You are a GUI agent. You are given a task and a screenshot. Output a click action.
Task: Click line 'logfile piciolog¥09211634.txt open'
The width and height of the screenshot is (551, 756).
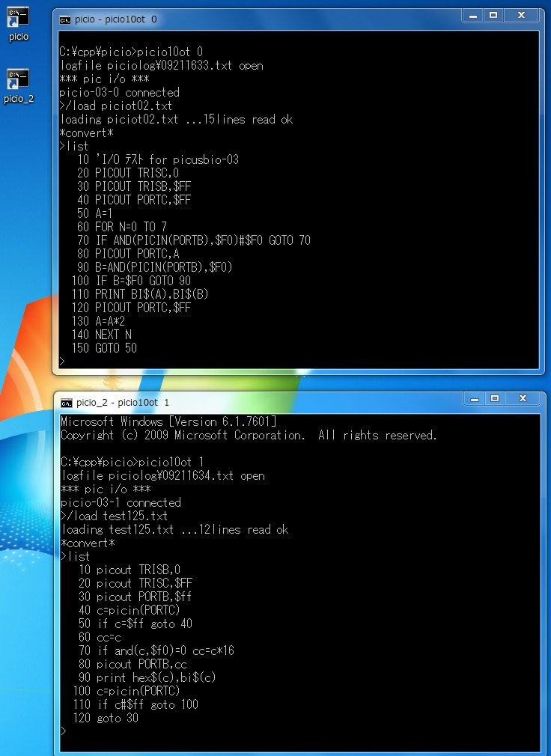click(x=163, y=476)
